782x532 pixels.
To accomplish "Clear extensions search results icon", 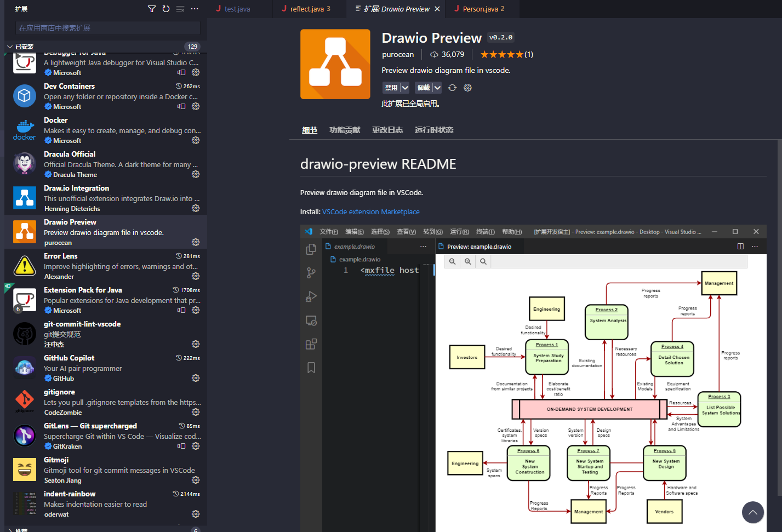I will pyautogui.click(x=180, y=9).
